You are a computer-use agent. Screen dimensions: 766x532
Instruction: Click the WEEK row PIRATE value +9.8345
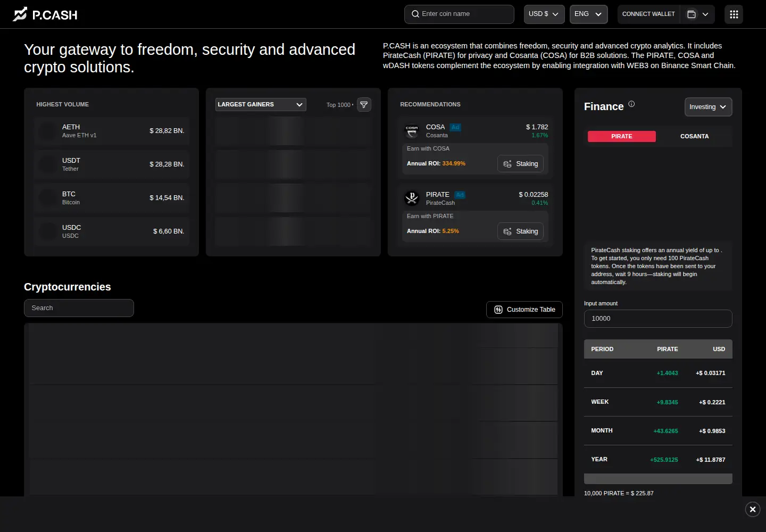click(667, 402)
